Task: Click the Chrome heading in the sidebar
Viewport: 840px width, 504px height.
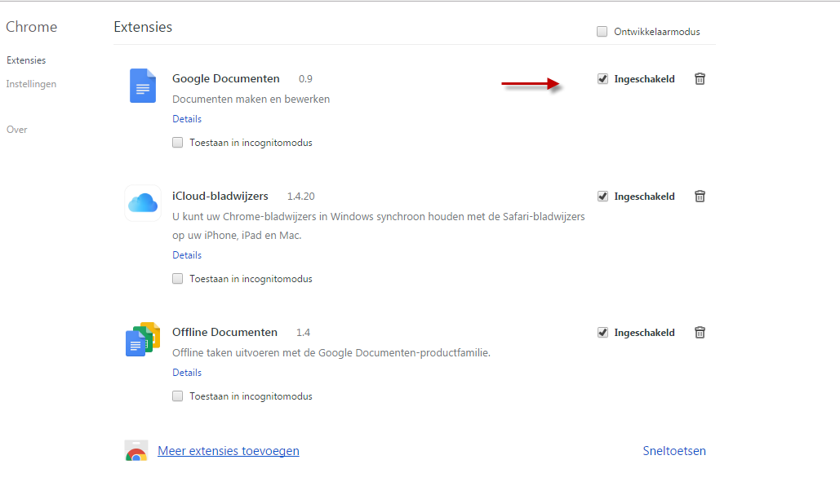Action: tap(32, 27)
